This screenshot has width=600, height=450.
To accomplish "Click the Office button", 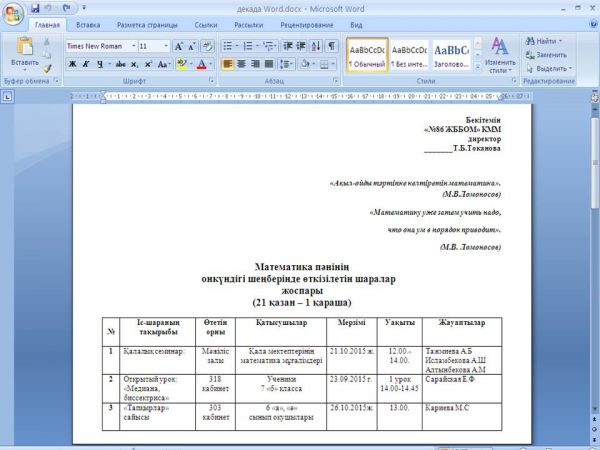I will click(13, 12).
